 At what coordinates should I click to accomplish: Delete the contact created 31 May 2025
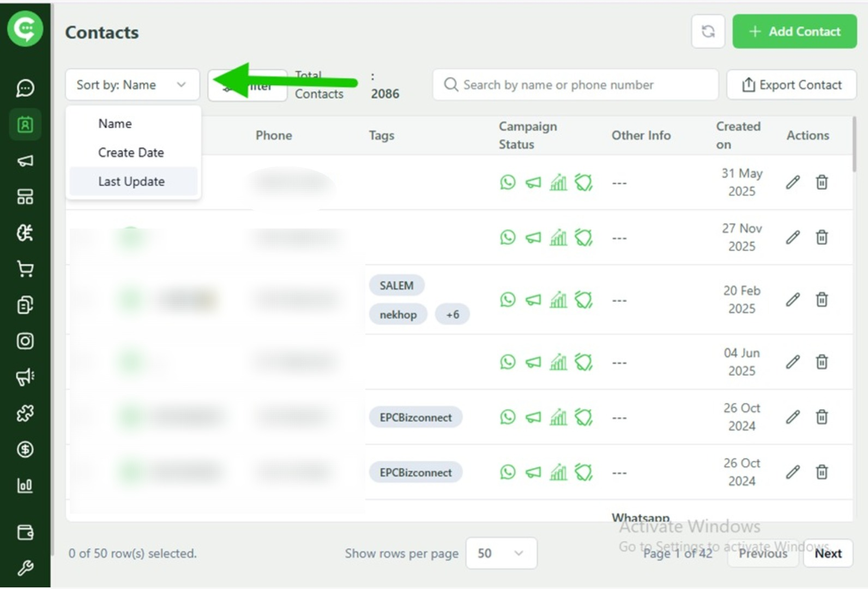[822, 182]
